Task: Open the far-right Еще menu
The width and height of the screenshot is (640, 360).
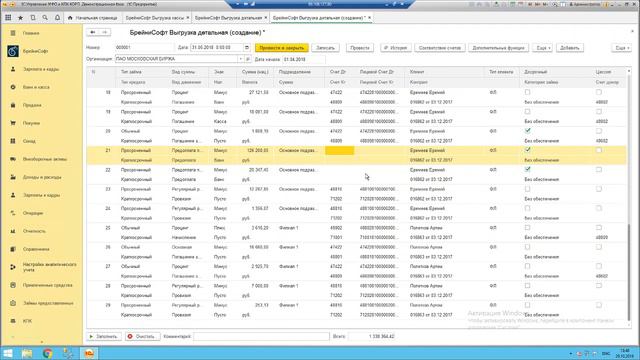Action: click(621, 48)
